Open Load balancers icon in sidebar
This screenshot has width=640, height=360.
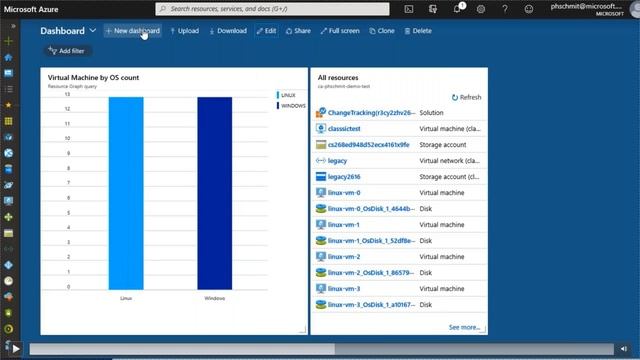[x=8, y=217]
